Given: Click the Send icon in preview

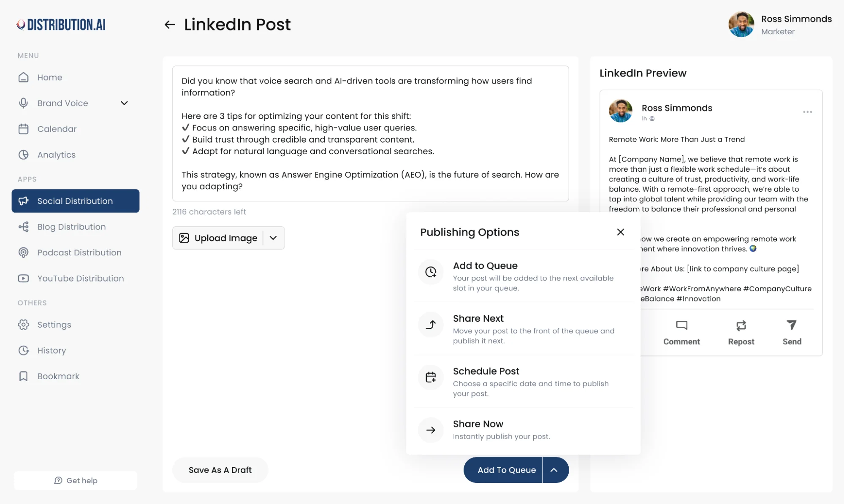Looking at the screenshot, I should pos(791,325).
